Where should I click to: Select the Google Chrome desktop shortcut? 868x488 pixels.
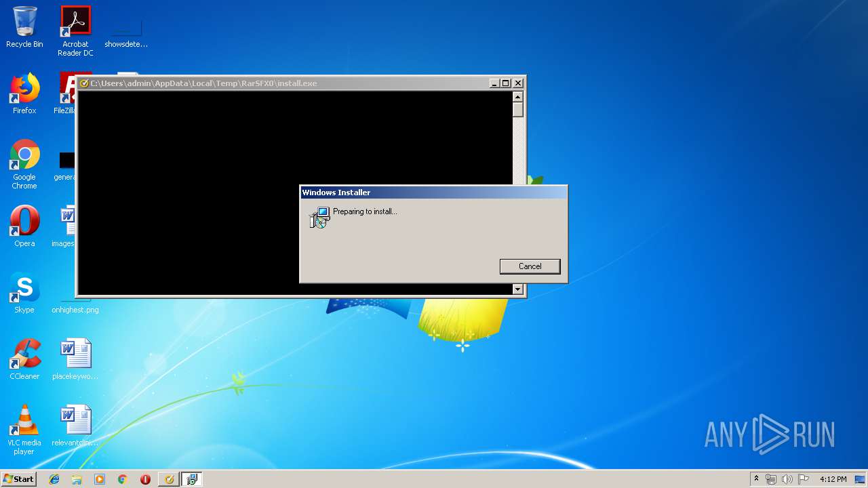24,165
